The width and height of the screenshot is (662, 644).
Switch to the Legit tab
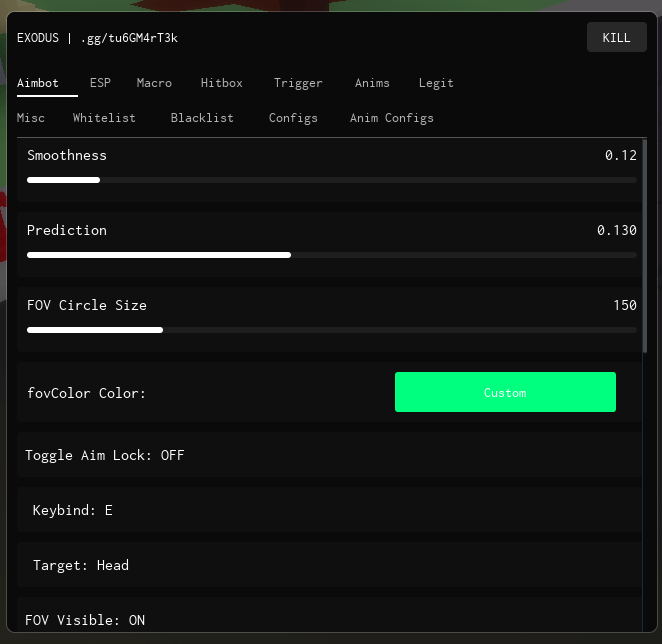pos(436,83)
